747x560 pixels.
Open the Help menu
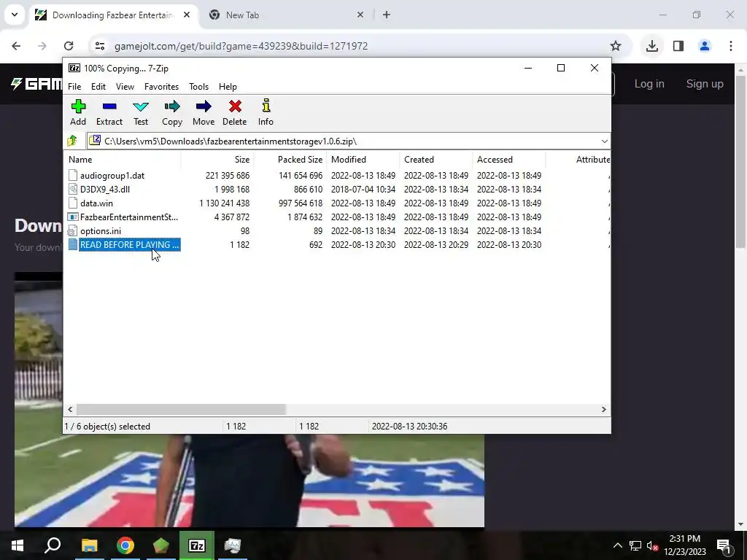228,87
